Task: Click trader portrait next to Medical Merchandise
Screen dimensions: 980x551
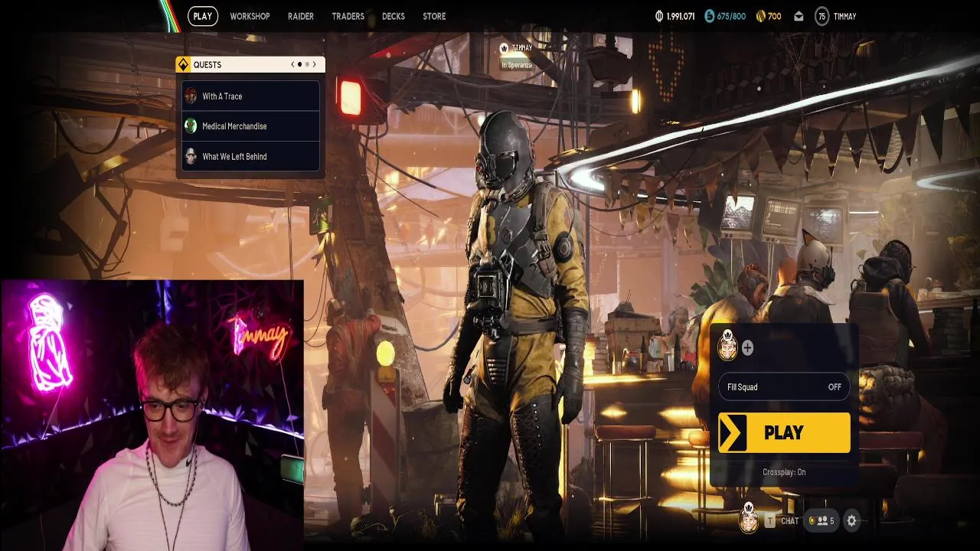Action: (191, 126)
